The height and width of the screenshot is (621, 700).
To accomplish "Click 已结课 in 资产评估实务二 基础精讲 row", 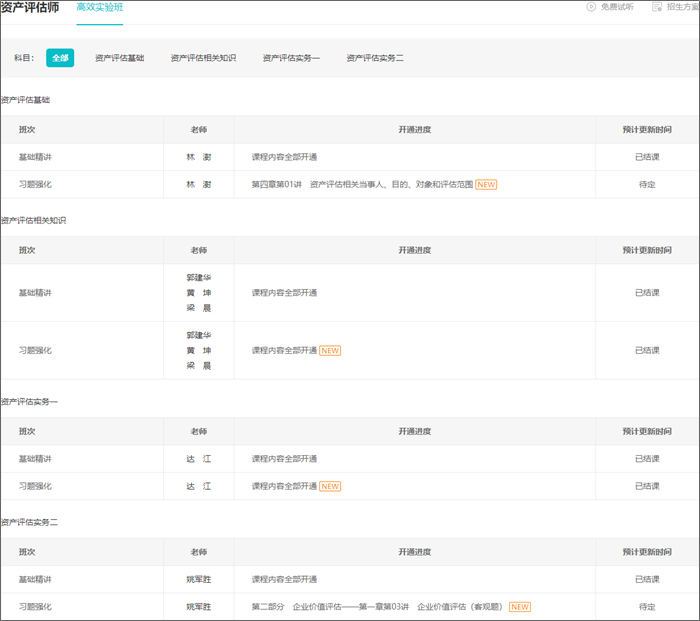I will point(647,579).
